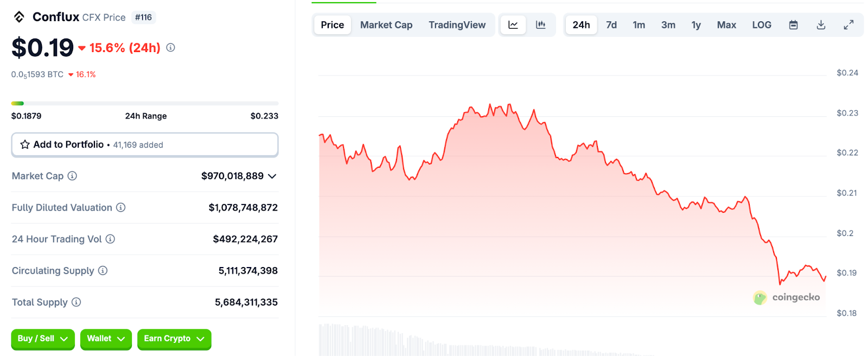Click info icon next to 24h percentage
Screen dimensions: 868x356
coord(170,48)
